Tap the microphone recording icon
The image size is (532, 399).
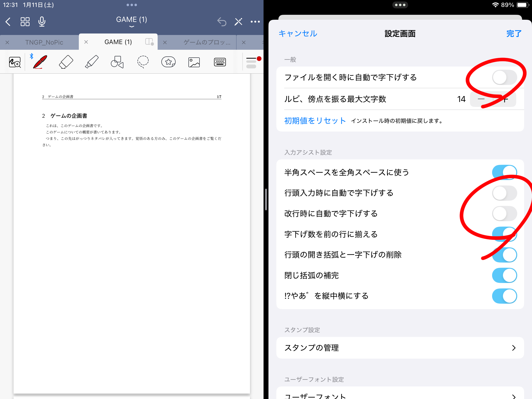[42, 22]
